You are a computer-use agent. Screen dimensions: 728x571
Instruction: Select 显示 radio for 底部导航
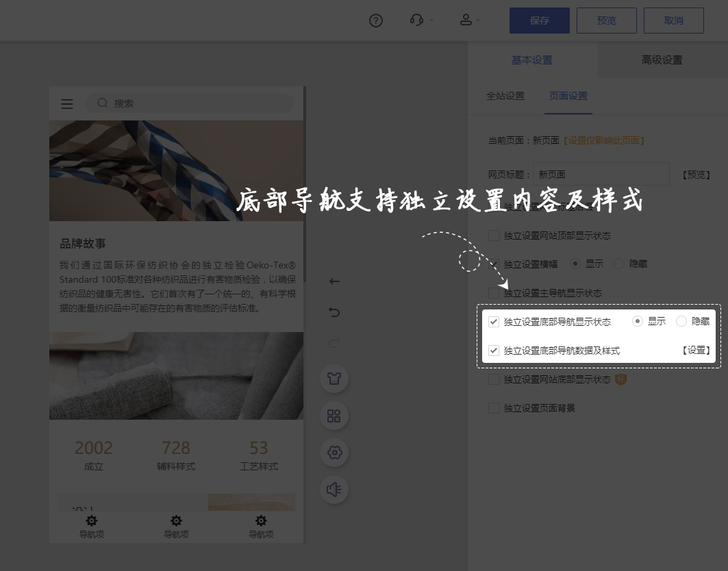pyautogui.click(x=638, y=321)
